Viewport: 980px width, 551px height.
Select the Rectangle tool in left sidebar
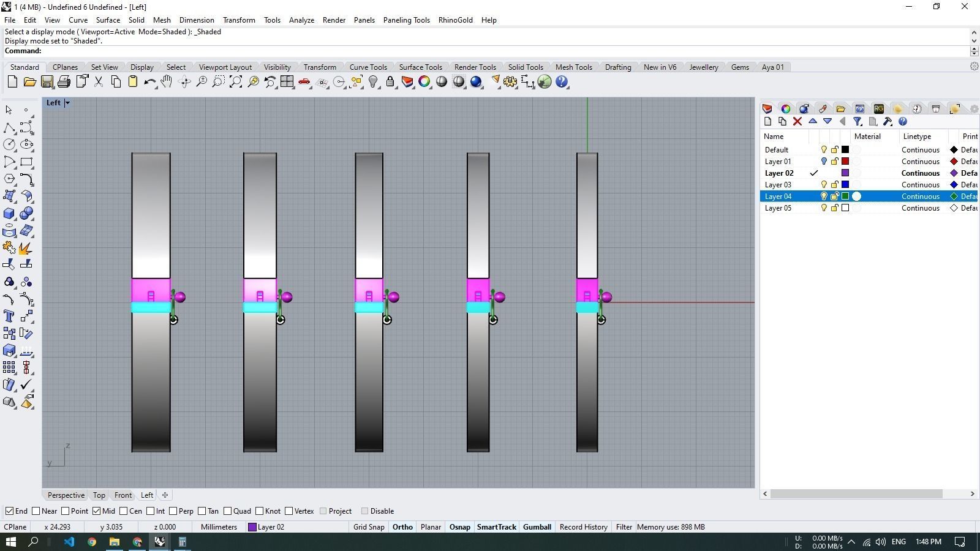(26, 162)
